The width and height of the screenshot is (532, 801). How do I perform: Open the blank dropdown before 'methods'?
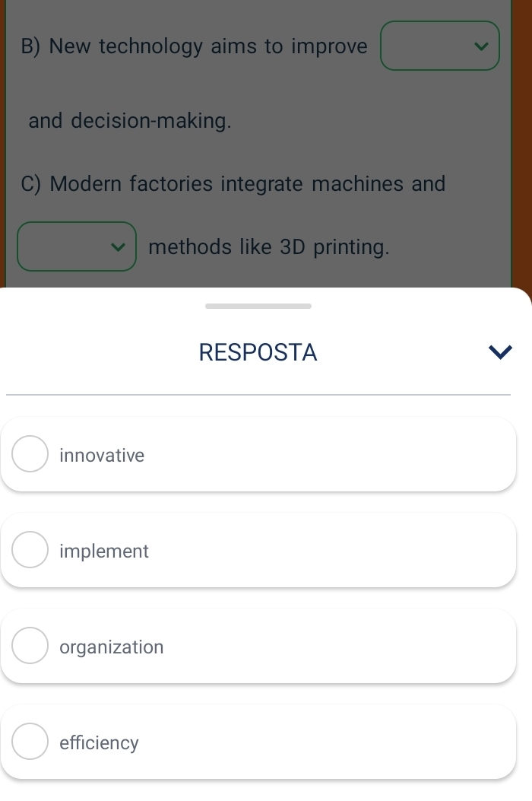pyautogui.click(x=76, y=247)
